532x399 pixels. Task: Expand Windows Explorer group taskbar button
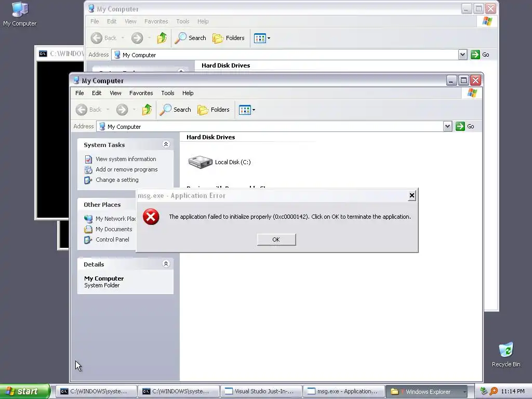coord(428,392)
